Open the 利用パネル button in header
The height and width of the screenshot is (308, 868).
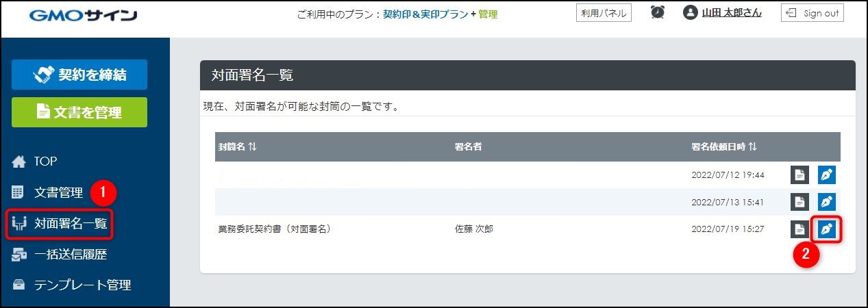tap(603, 13)
